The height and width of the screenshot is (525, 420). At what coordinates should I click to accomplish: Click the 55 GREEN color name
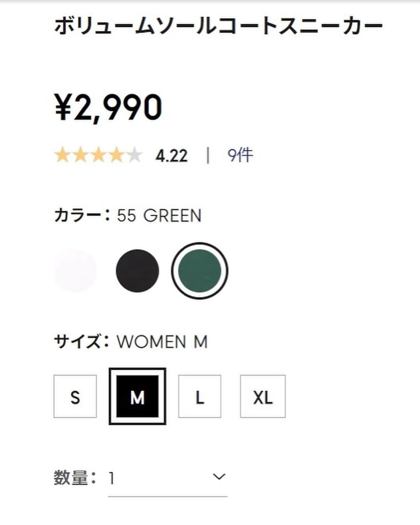tap(159, 215)
